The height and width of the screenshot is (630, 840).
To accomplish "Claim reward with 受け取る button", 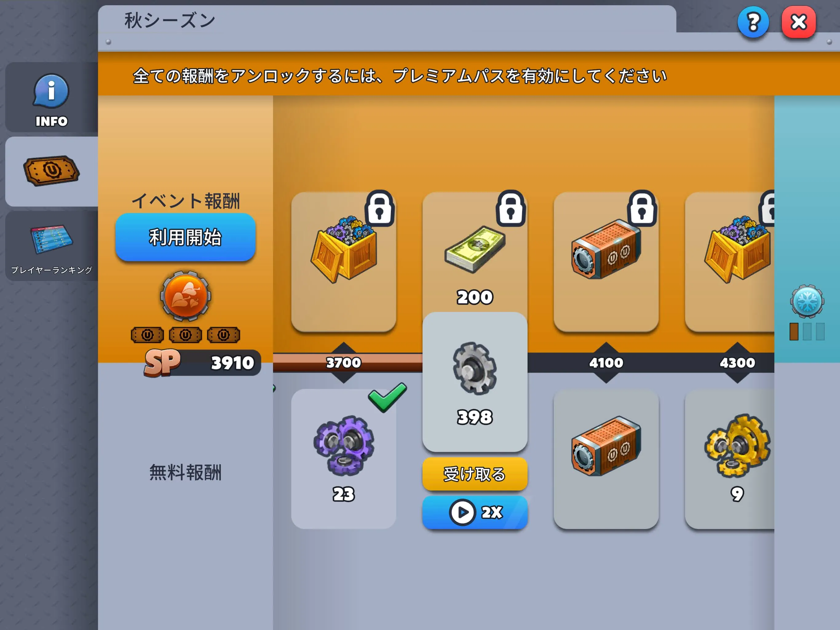I will coord(475,474).
